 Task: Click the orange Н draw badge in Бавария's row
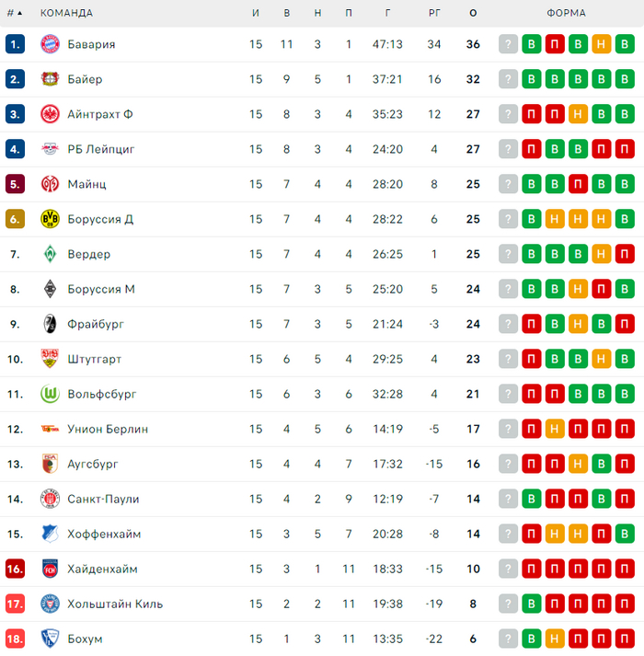pyautogui.click(x=602, y=44)
